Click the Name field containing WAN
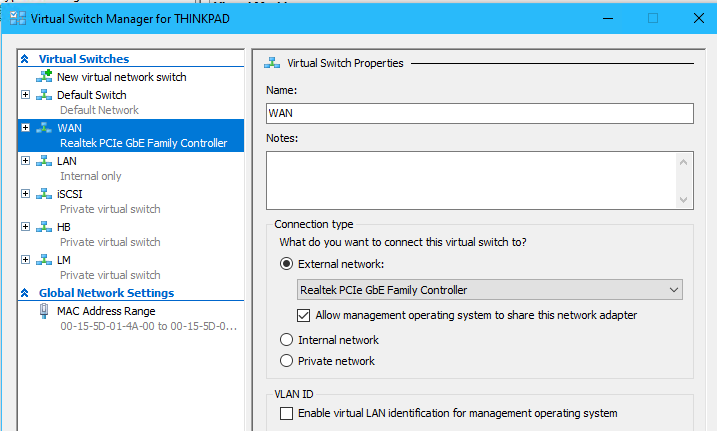The image size is (717, 431). [480, 113]
